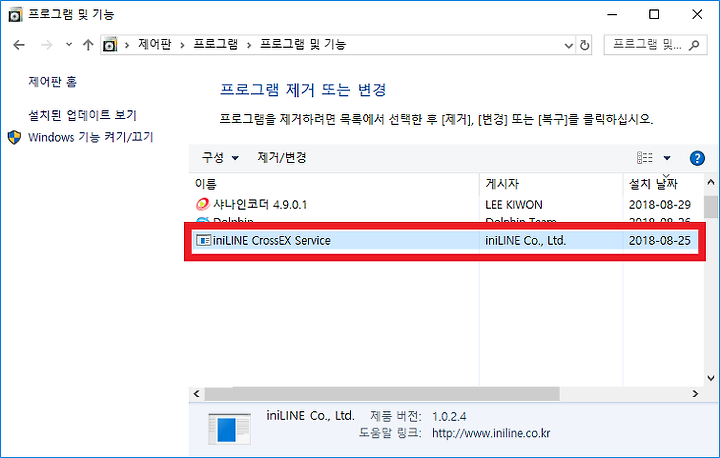Viewport: 720px width, 458px height.
Task: Click the window title bar icon
Action: coord(15,15)
